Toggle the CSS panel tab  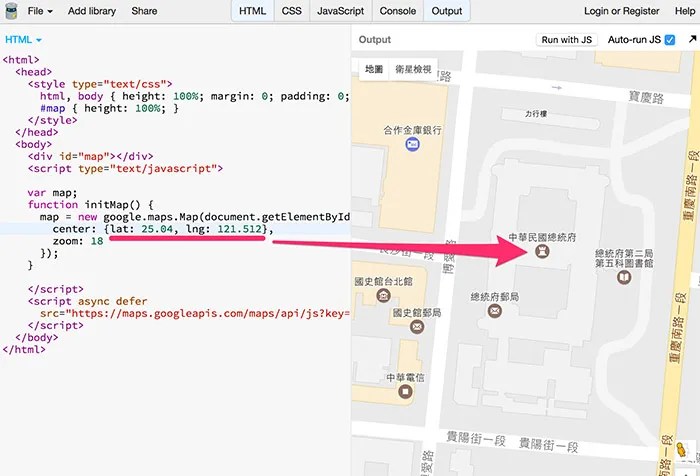(292, 11)
